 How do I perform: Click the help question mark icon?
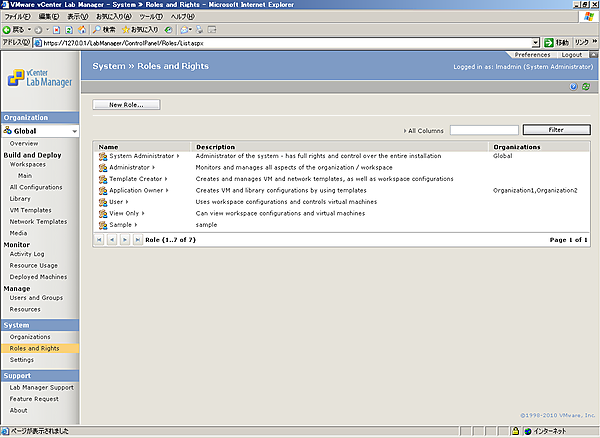click(x=573, y=87)
